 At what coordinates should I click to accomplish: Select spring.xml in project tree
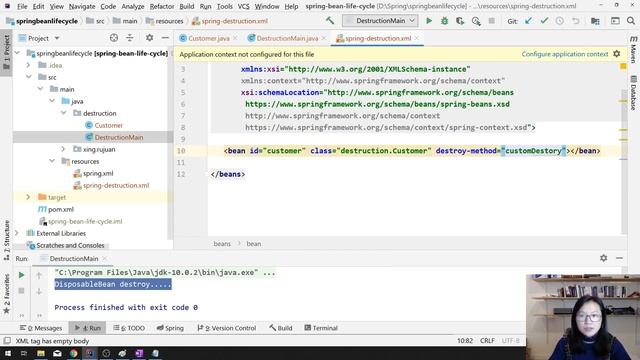coord(98,173)
